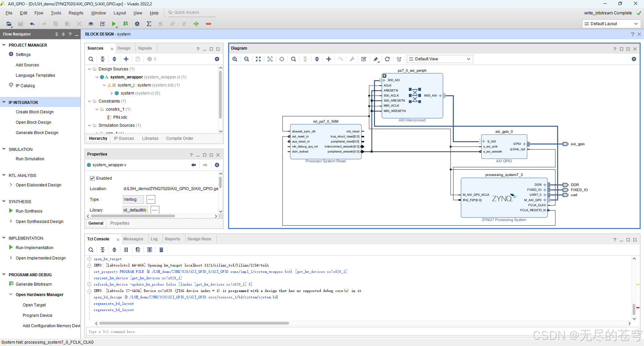Collapse the PROJECT MANAGER section
The height and width of the screenshot is (346, 644).
4,45
